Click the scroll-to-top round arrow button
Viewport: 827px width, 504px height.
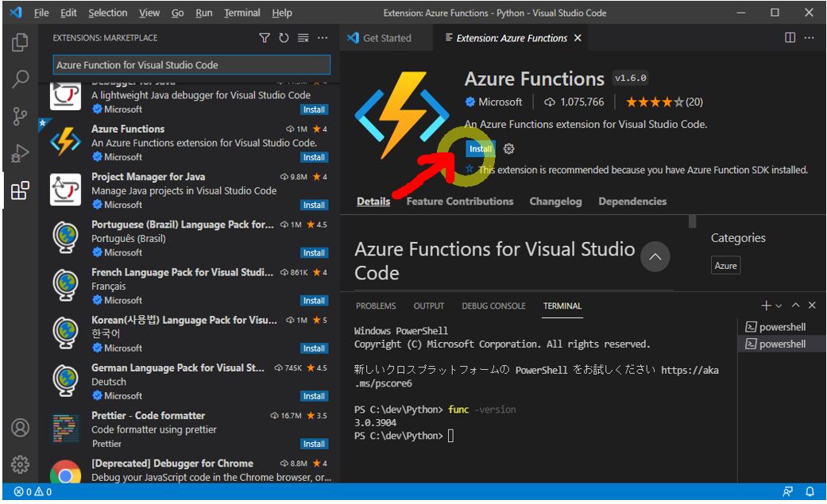[655, 256]
